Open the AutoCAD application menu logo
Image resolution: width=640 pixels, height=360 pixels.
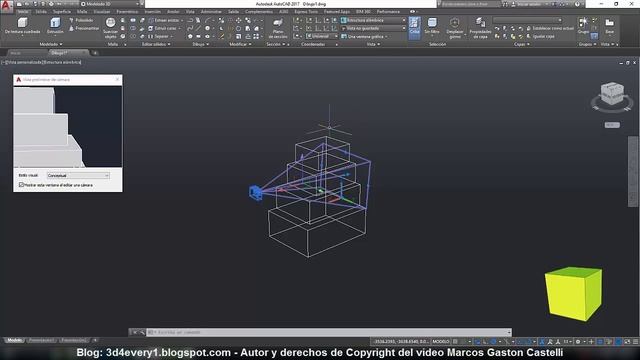coord(6,6)
